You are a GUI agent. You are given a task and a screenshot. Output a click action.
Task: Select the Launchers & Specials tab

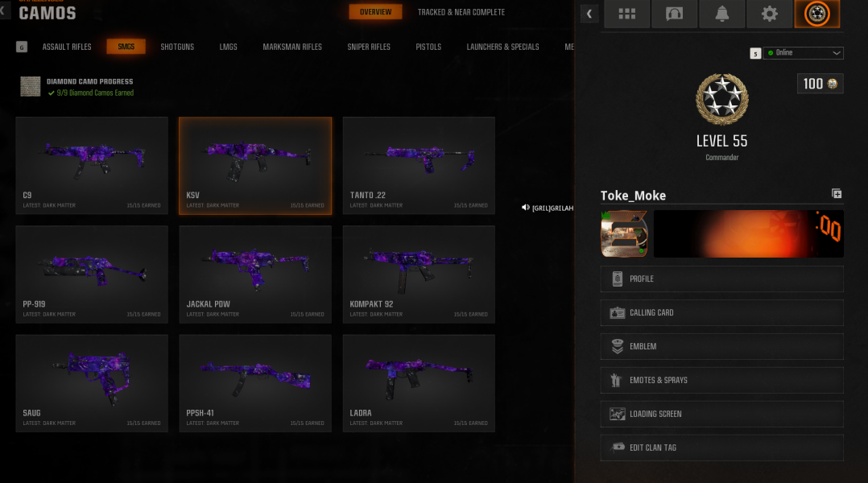(502, 47)
